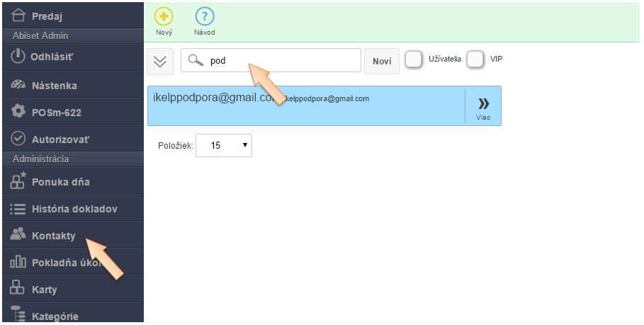
Task: Toggle the VIP checkbox
Action: point(475,60)
